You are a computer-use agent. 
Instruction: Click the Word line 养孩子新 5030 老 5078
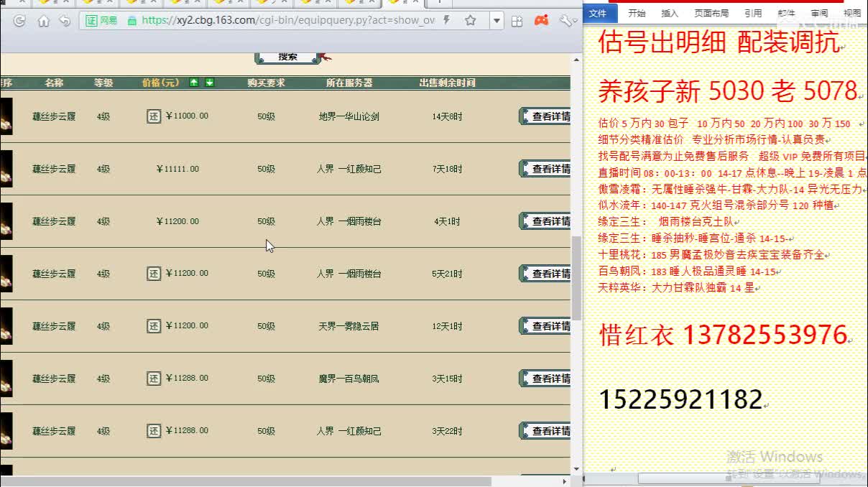pos(728,91)
